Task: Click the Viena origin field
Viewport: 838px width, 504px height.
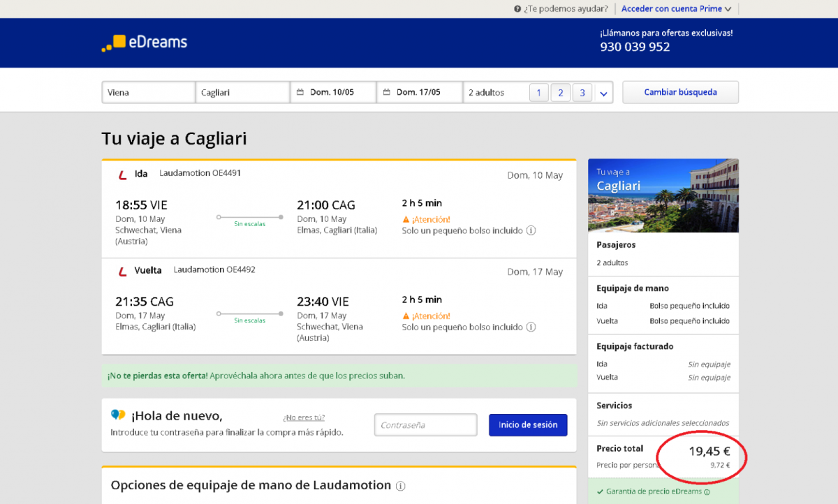Action: click(148, 92)
